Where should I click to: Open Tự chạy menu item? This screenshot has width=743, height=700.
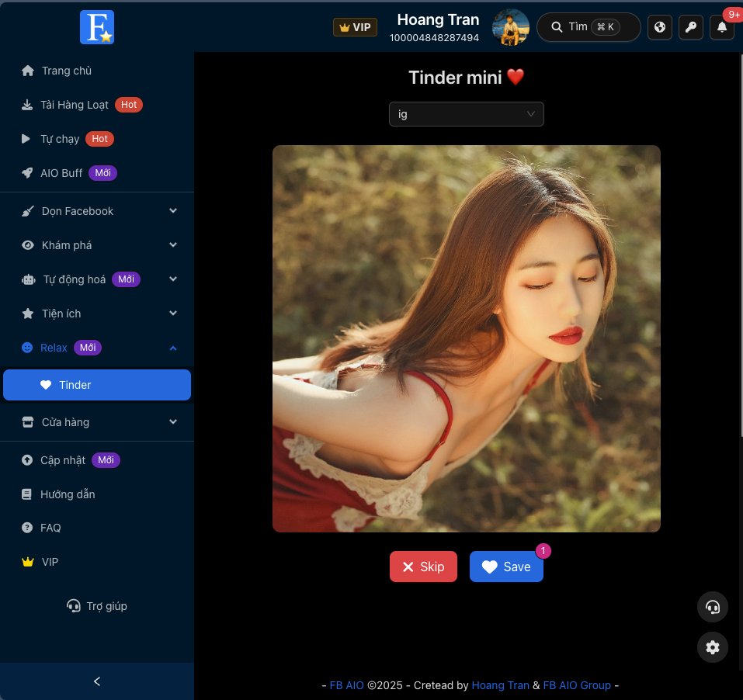pyautogui.click(x=97, y=139)
